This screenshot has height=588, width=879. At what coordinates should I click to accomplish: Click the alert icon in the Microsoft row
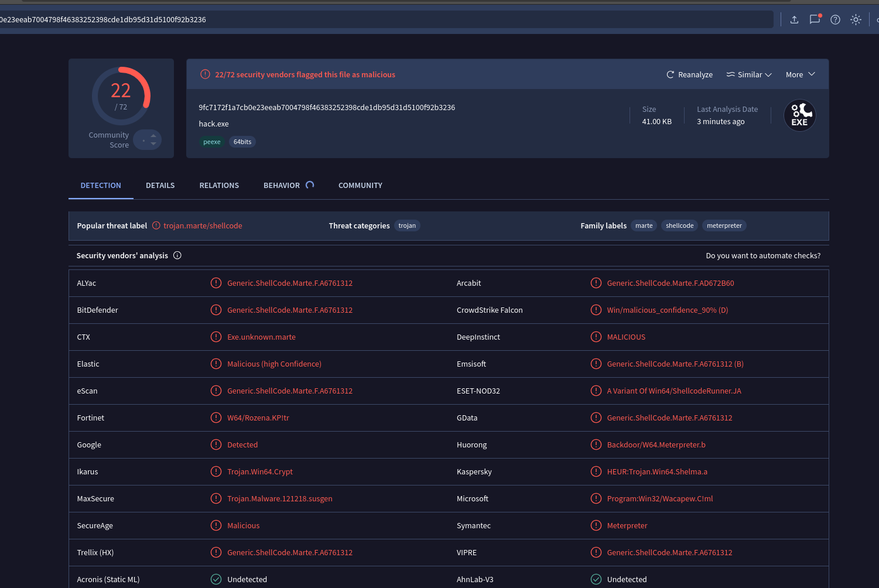[x=596, y=498]
